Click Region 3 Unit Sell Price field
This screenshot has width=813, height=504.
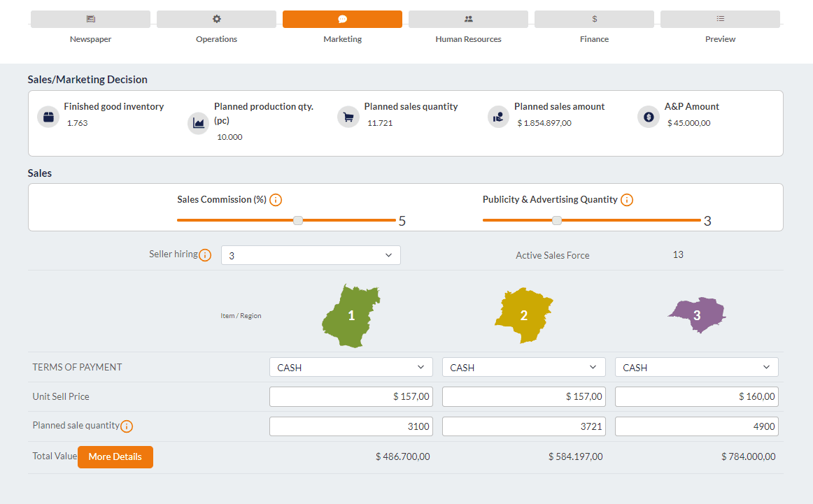(x=696, y=396)
